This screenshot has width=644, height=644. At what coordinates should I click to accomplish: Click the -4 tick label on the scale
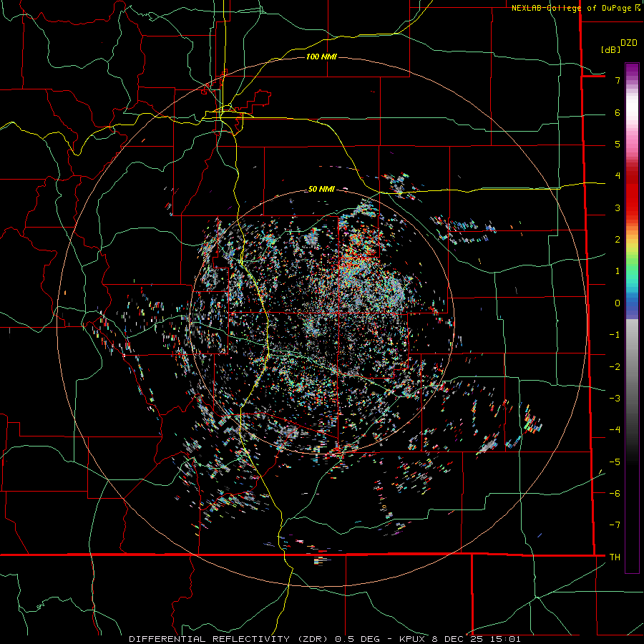tap(615, 430)
